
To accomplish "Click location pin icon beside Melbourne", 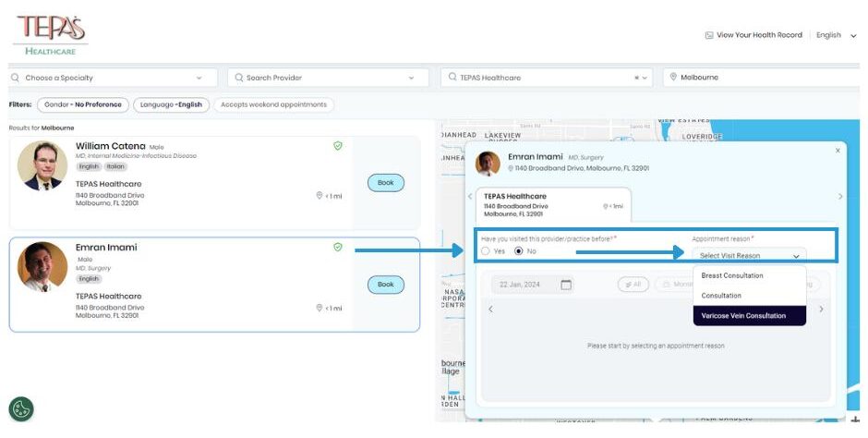I will [x=673, y=77].
